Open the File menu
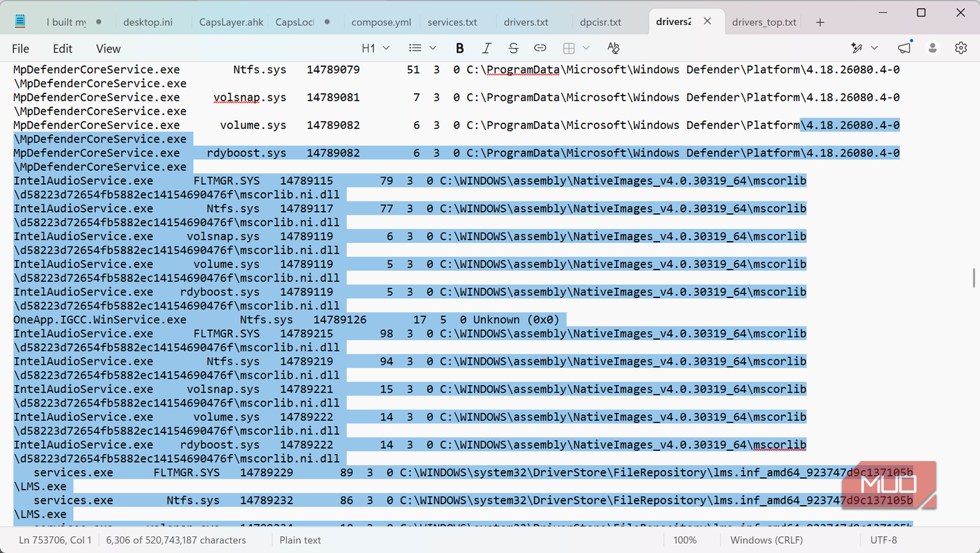This screenshot has height=553, width=980. coord(21,49)
